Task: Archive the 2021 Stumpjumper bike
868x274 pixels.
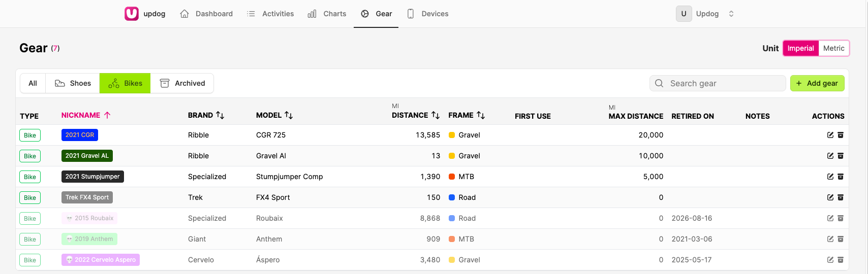Action: [841, 177]
